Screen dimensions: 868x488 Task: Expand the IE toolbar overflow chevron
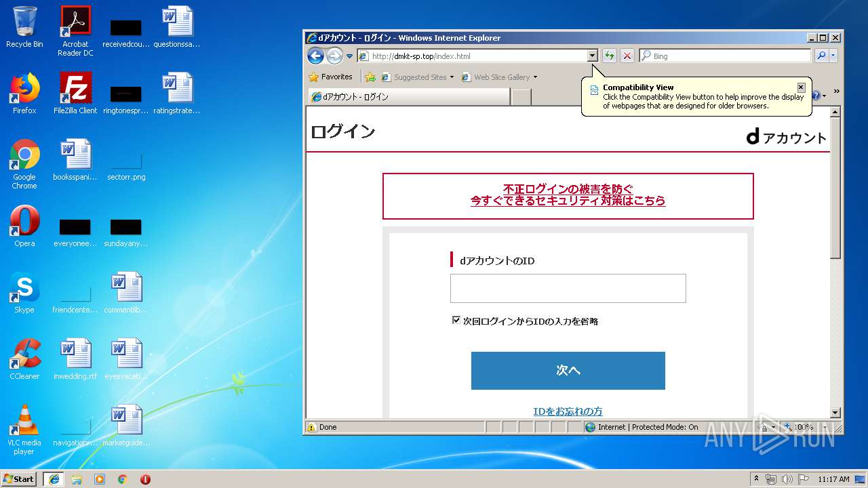(836, 91)
